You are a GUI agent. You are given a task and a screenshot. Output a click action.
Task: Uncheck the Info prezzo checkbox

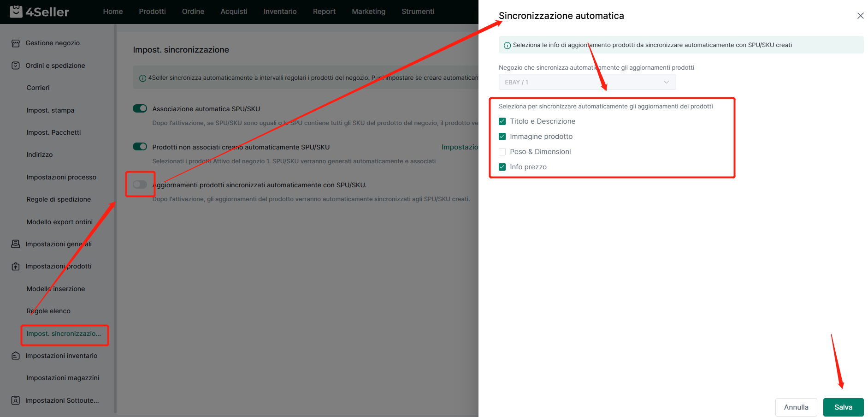(x=502, y=167)
